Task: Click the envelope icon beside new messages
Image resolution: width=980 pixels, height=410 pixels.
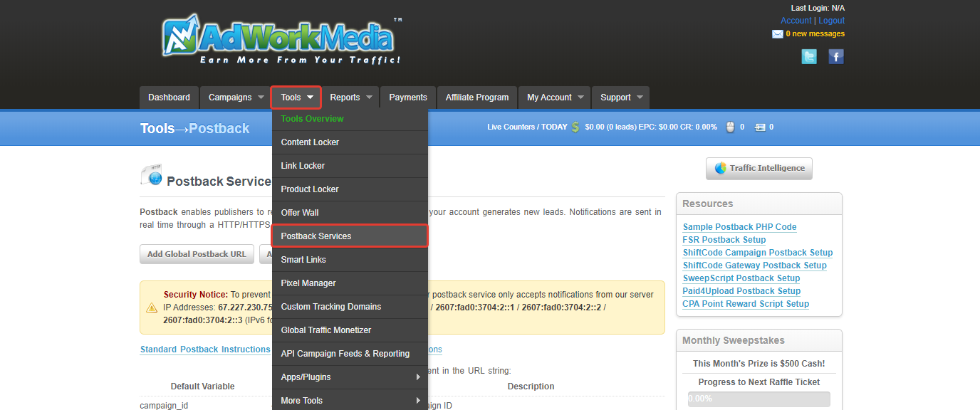Action: pyautogui.click(x=777, y=33)
